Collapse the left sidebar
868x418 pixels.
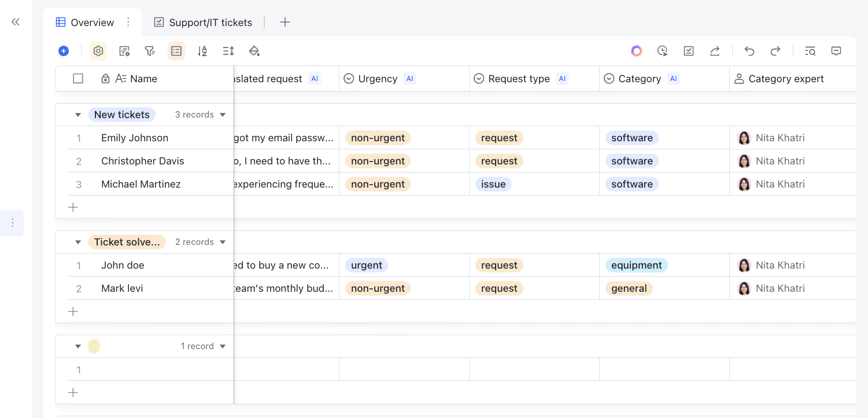click(x=16, y=22)
